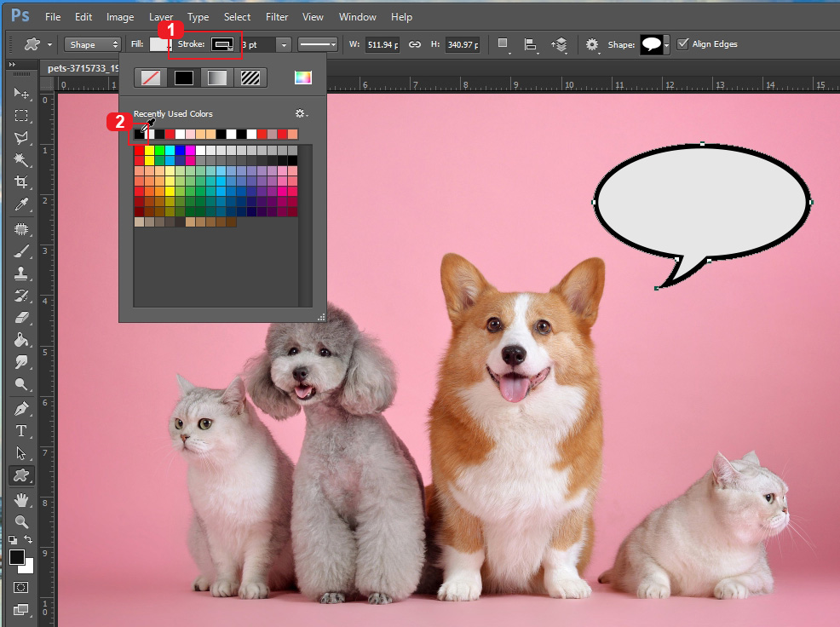Select the Path Selection tool
The width and height of the screenshot is (840, 627).
(x=21, y=453)
